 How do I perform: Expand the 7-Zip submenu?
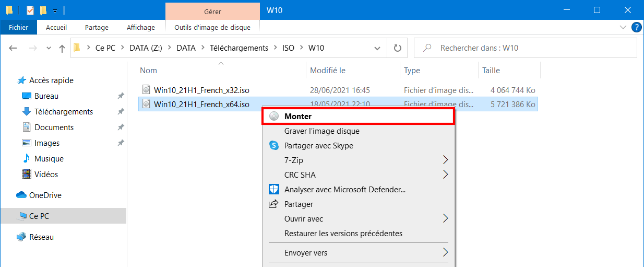click(445, 160)
